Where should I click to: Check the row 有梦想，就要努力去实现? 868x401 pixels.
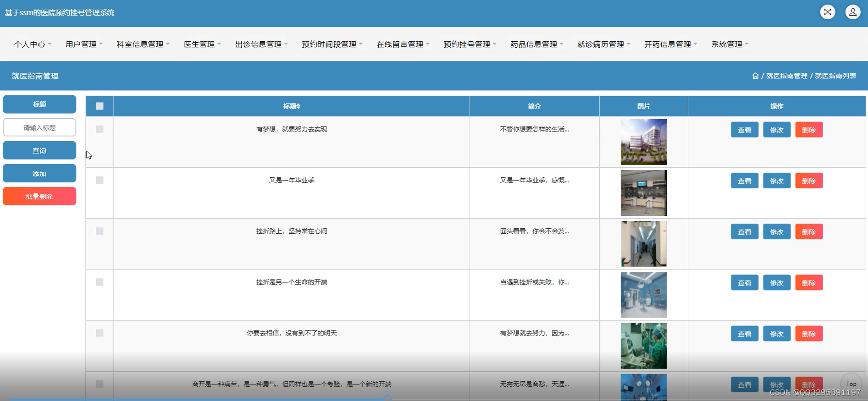click(100, 129)
